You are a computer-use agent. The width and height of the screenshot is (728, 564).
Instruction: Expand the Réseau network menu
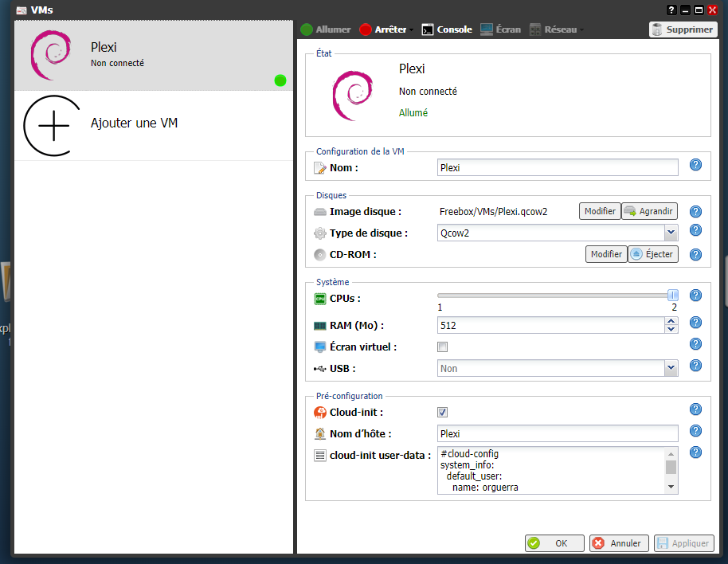[x=556, y=29]
